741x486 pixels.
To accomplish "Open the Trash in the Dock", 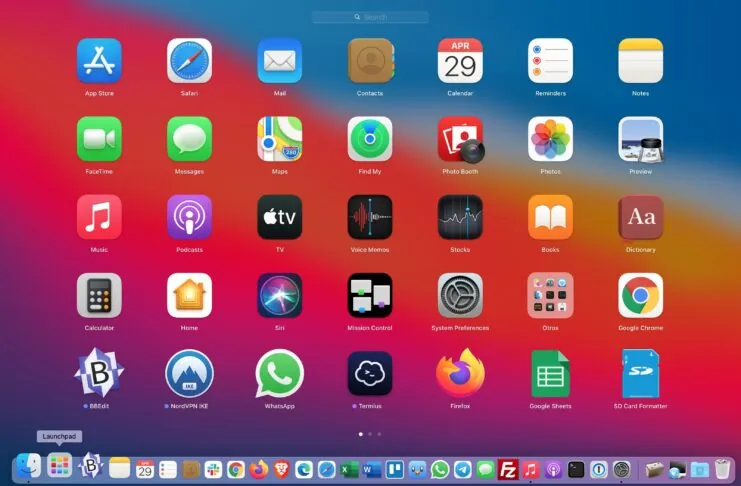I will [x=722, y=469].
